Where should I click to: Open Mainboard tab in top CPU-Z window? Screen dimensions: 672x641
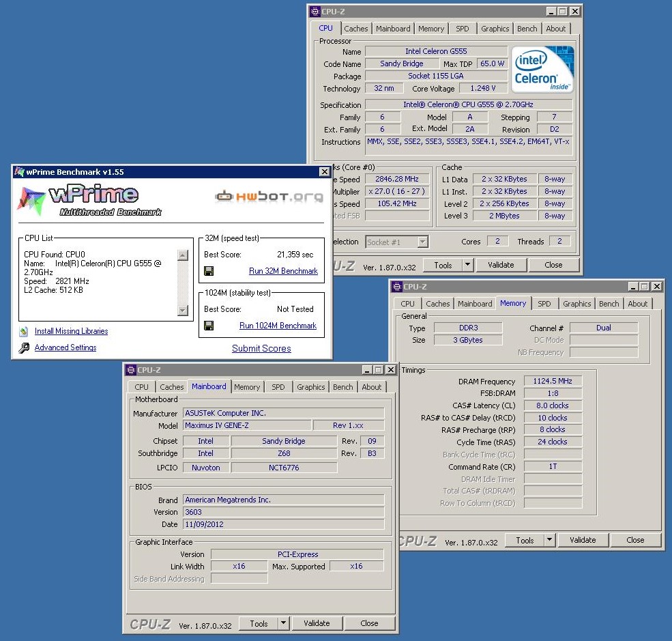[393, 29]
